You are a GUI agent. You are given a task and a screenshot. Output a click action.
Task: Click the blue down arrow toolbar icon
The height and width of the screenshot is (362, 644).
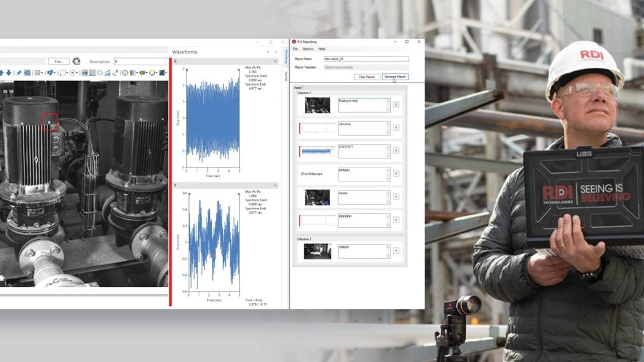[9, 73]
